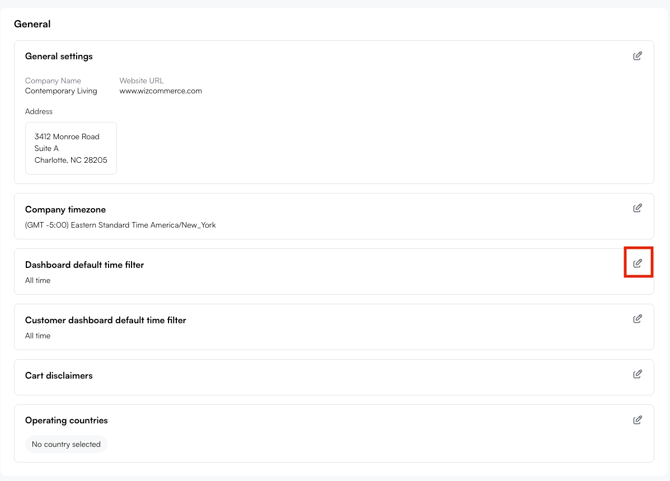Open Company timezone edit pencil
The height and width of the screenshot is (481, 670).
click(x=637, y=208)
